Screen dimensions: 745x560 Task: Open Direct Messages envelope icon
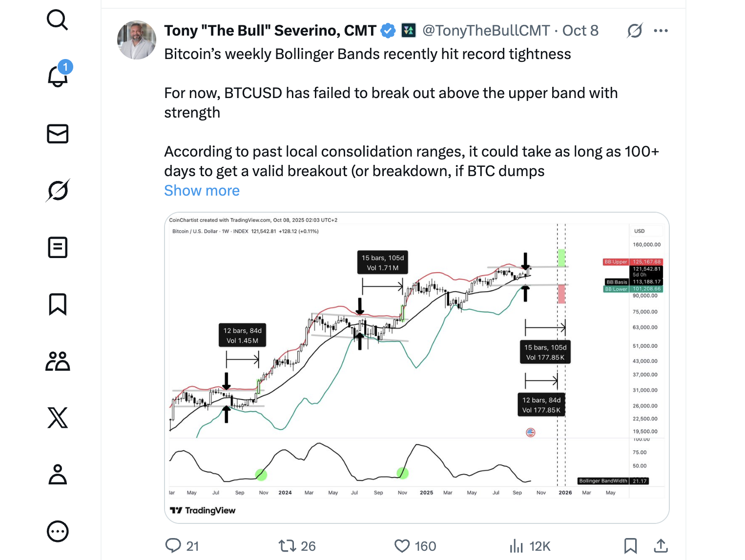coord(58,134)
